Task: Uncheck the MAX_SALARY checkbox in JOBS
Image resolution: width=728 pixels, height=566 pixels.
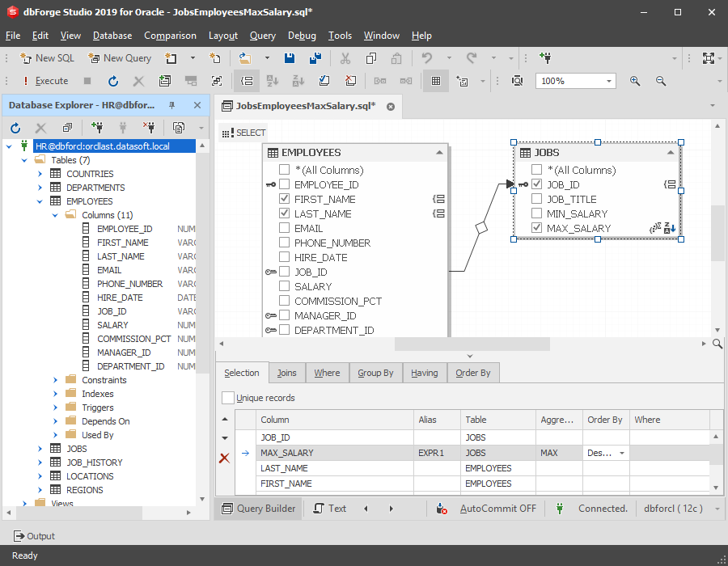Action: coord(537,228)
